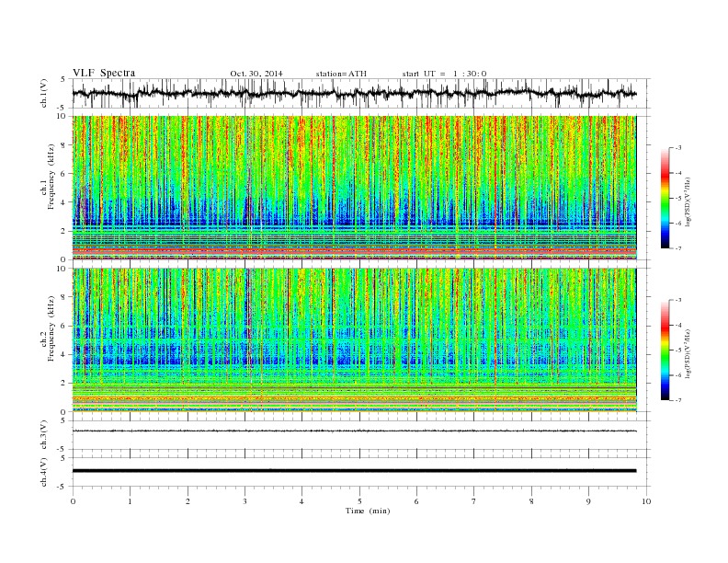Click the 'ch.3(V)' axis label
This screenshot has height=563, width=728.
click(44, 435)
